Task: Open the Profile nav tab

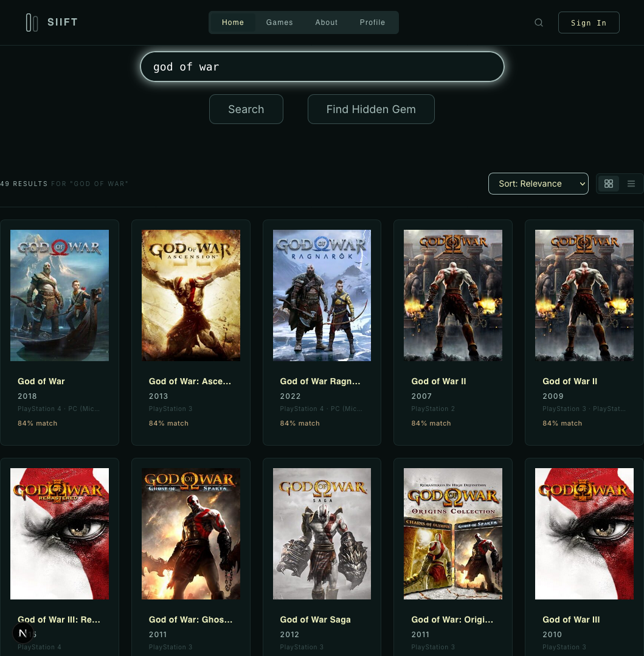Action: click(372, 22)
